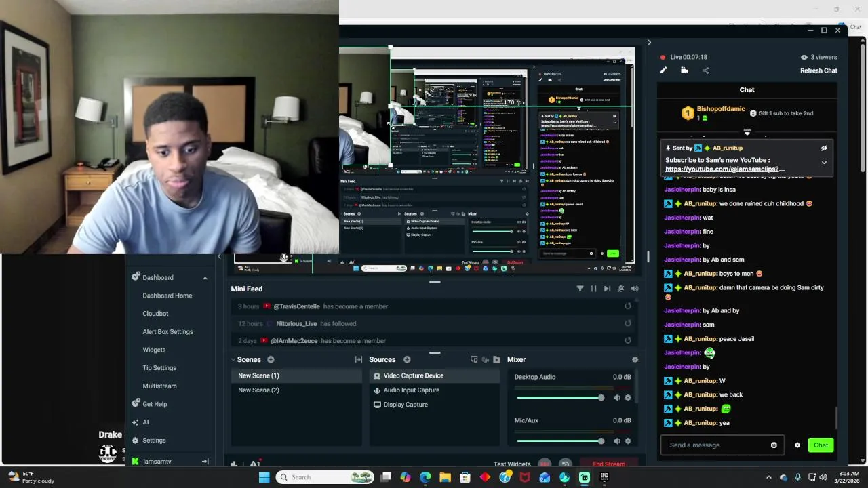The width and height of the screenshot is (868, 488).
Task: Click the camera icon beside the pencil
Action: [x=684, y=70]
